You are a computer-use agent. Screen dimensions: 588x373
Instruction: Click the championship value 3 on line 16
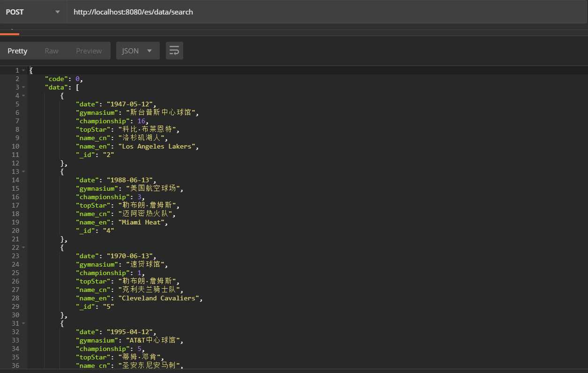pyautogui.click(x=139, y=197)
